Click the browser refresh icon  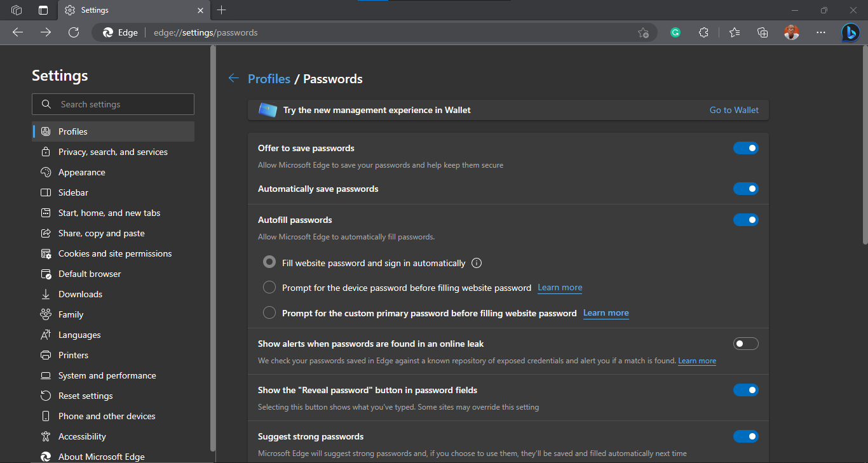pyautogui.click(x=74, y=32)
